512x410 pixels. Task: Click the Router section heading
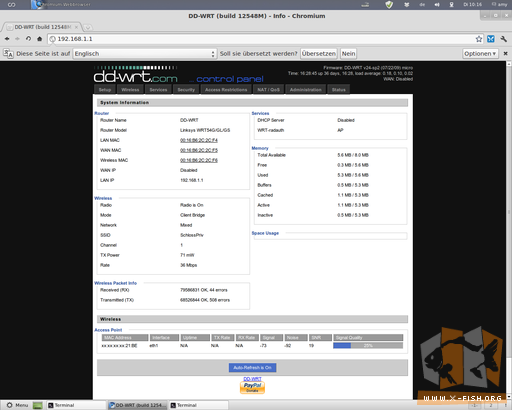click(x=102, y=113)
